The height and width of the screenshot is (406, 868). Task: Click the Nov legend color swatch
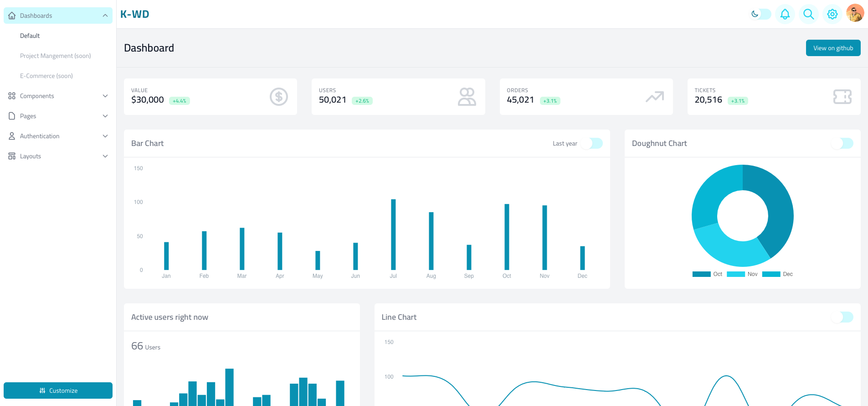point(735,274)
